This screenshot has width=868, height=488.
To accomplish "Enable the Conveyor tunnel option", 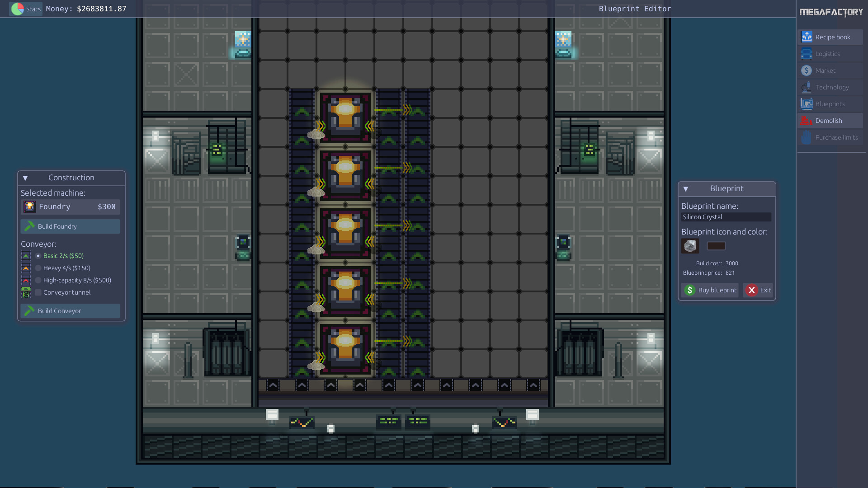I will pos(38,292).
